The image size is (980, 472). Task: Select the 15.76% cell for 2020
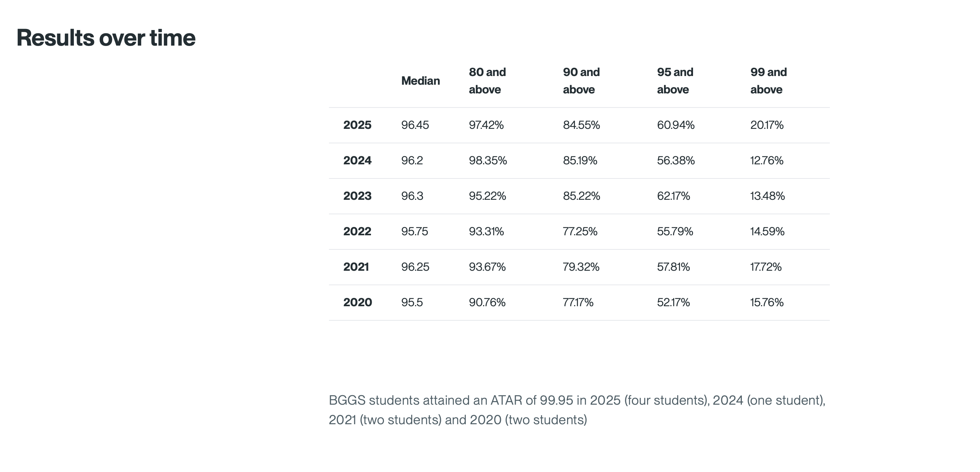(x=766, y=302)
